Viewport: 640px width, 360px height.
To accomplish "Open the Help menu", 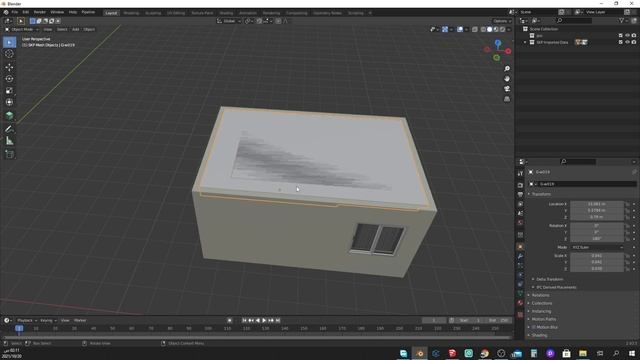I will (x=73, y=12).
